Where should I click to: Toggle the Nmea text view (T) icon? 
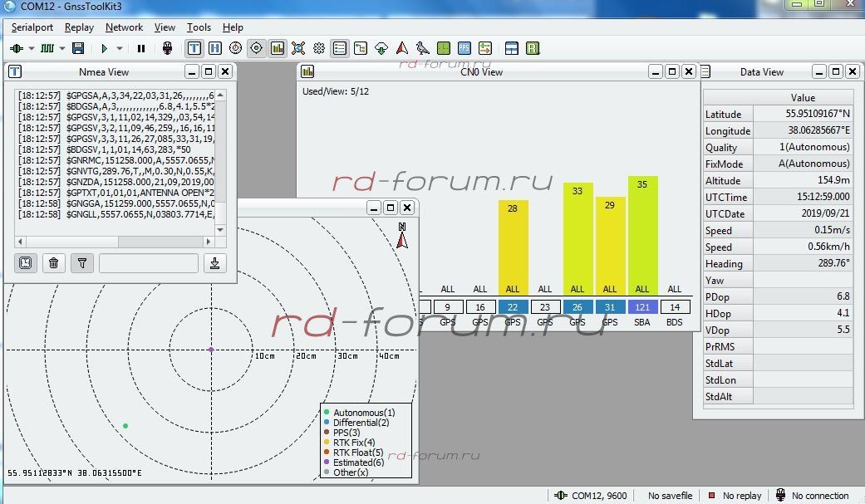[194, 48]
